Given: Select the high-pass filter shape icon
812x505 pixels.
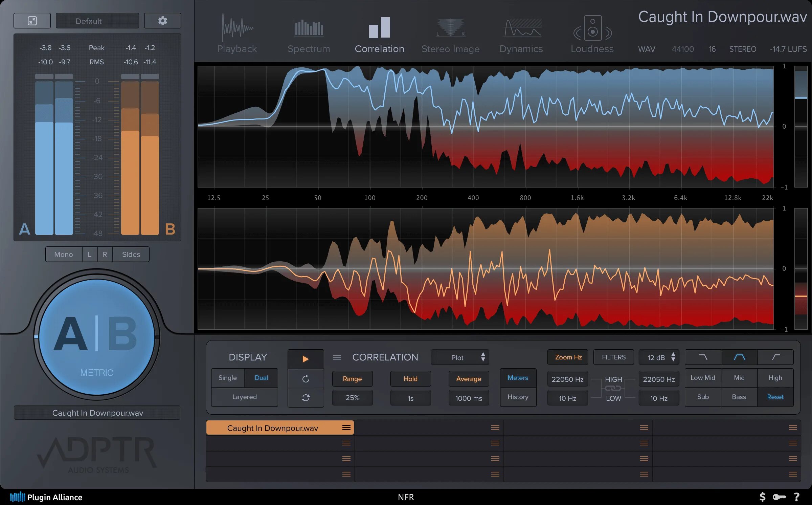Looking at the screenshot, I should click(x=775, y=357).
